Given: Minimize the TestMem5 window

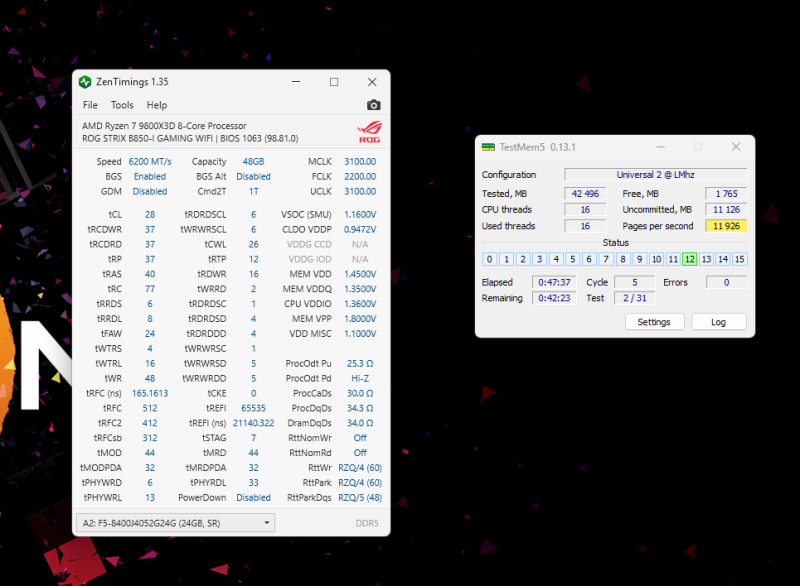Looking at the screenshot, I should click(661, 147).
